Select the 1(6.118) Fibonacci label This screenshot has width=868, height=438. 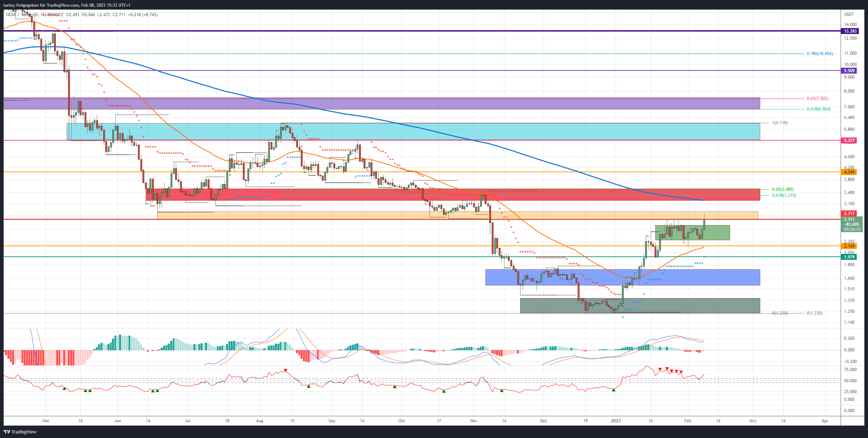780,123
